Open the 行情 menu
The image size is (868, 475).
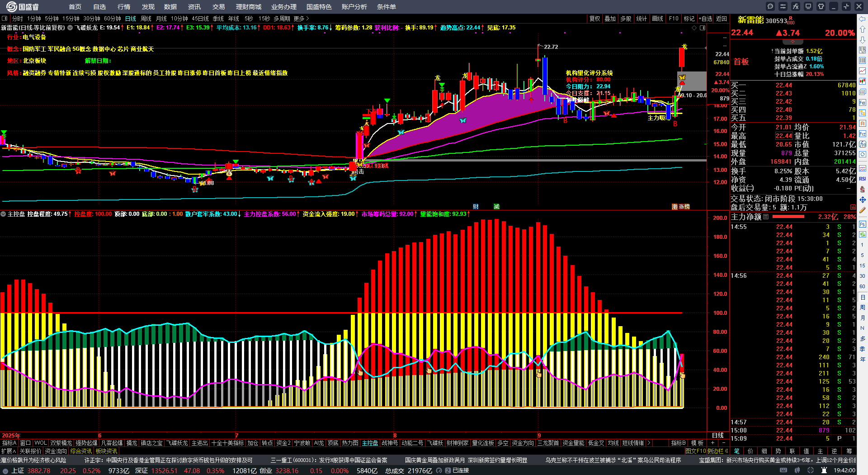pyautogui.click(x=123, y=7)
